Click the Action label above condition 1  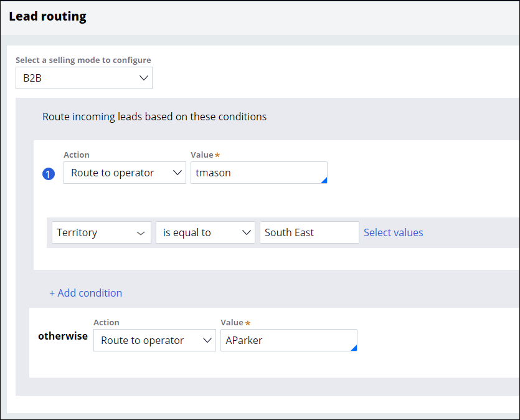[77, 155]
